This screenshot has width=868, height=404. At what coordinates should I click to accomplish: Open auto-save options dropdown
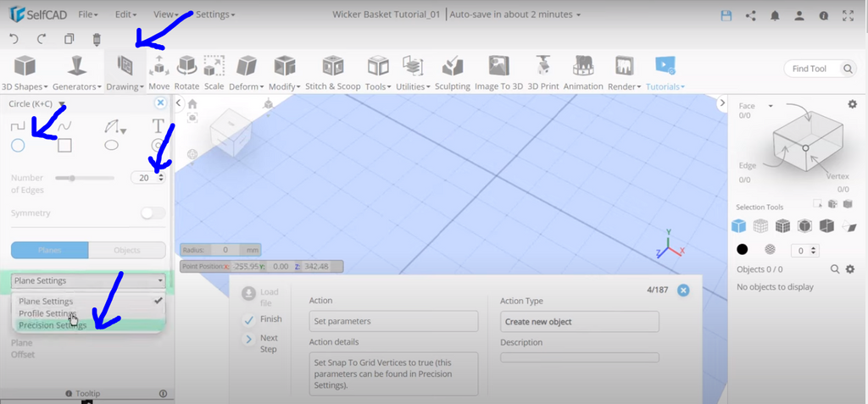click(x=515, y=14)
